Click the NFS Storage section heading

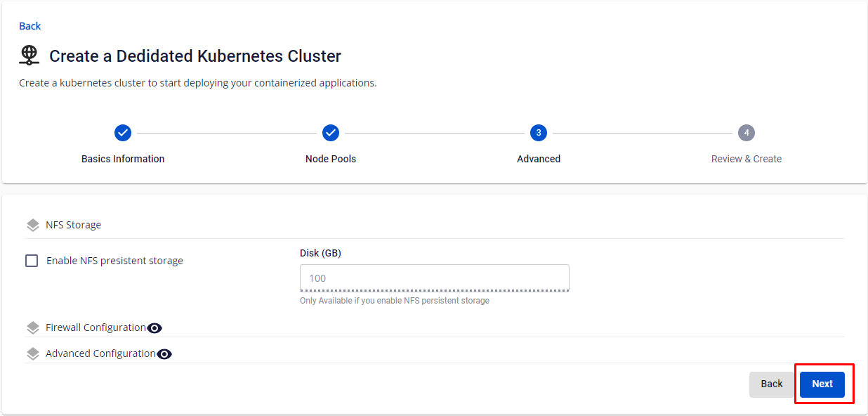click(x=73, y=225)
